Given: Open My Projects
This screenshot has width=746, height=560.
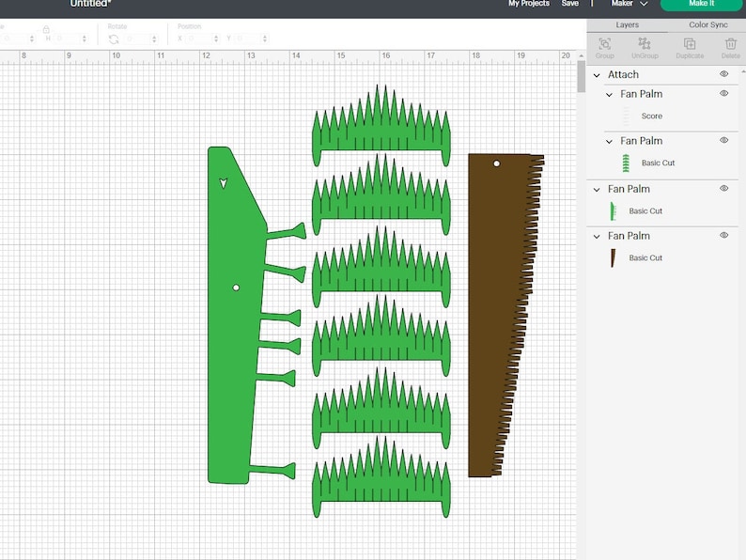Looking at the screenshot, I should pos(529,4).
